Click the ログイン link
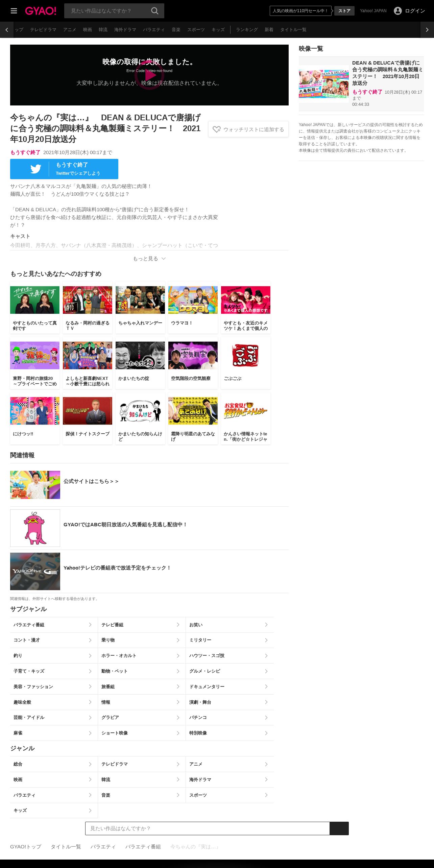 pyautogui.click(x=415, y=11)
